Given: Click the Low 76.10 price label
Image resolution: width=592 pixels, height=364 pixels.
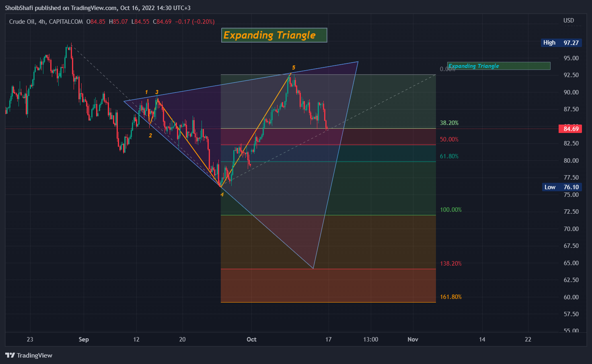Looking at the screenshot, I should pos(561,187).
